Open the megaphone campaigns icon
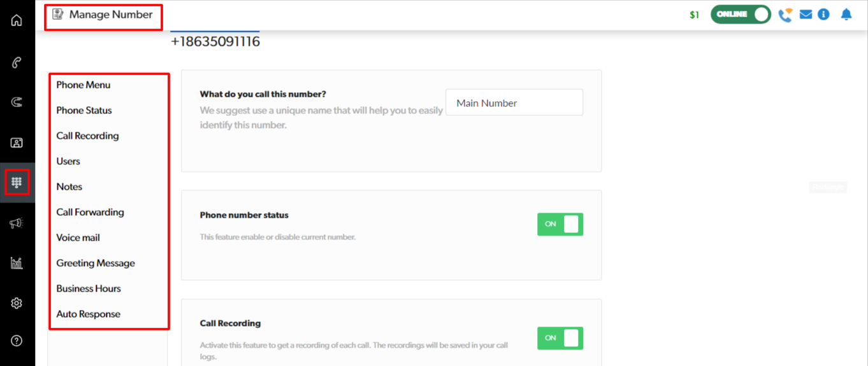The width and height of the screenshot is (868, 366). (x=17, y=223)
